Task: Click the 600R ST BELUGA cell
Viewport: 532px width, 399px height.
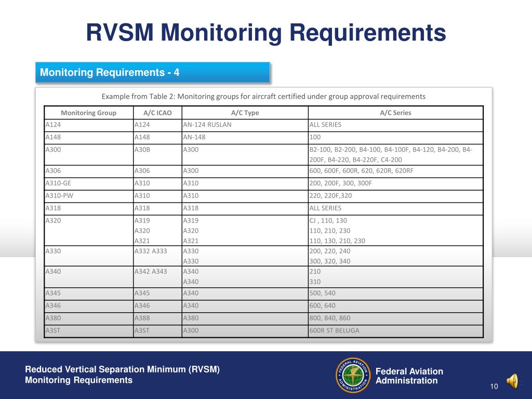Action: 395,330
